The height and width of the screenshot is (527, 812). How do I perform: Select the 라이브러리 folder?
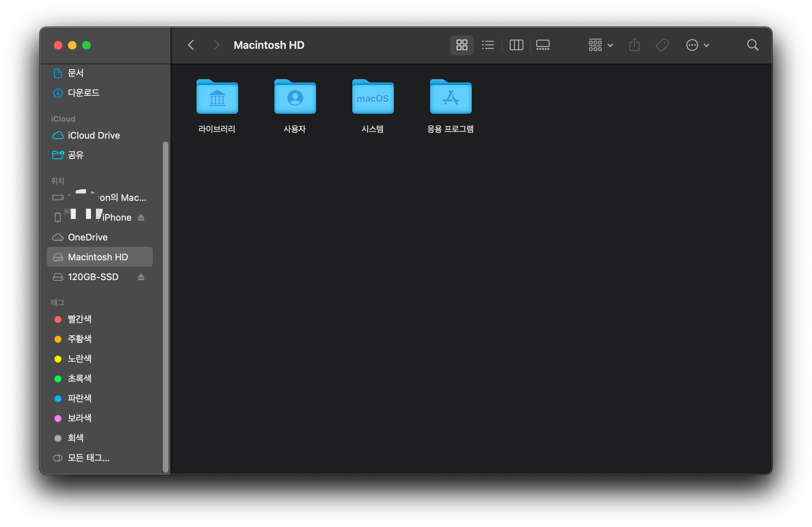tap(217, 106)
